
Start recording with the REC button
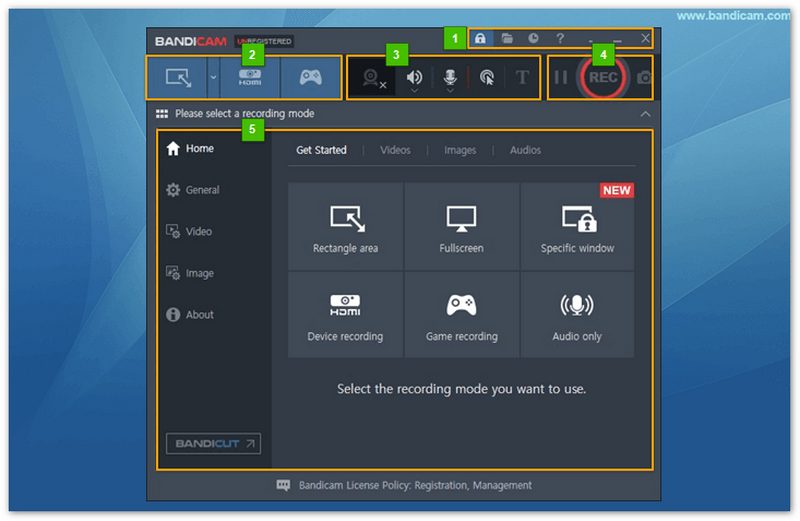[x=603, y=78]
